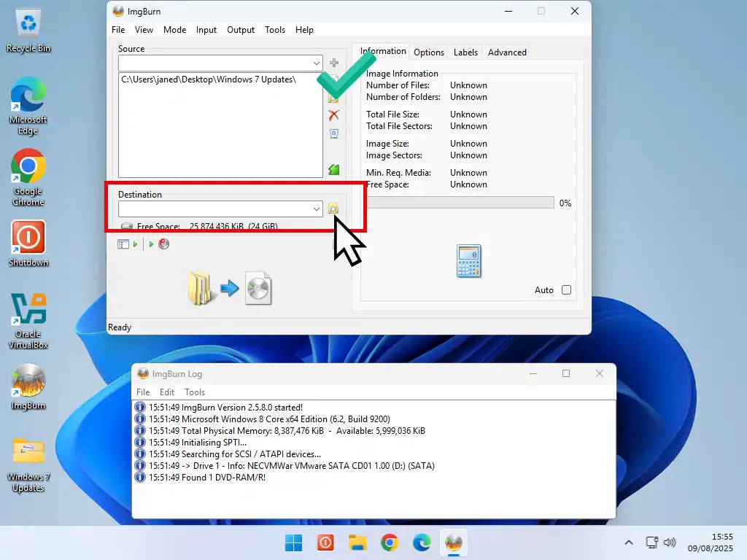Open the Mode menu
This screenshot has height=560, width=747.
click(x=174, y=30)
